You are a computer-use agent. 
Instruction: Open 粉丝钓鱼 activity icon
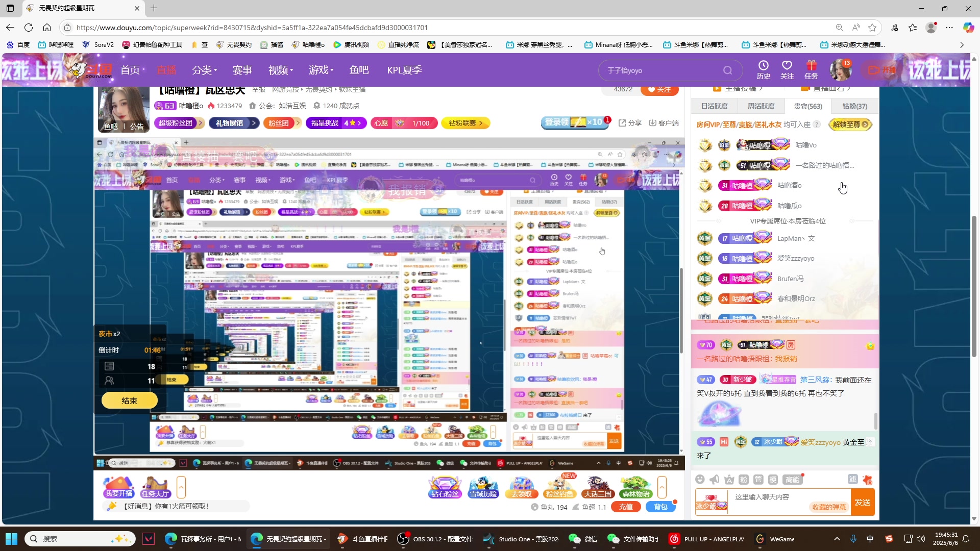(x=560, y=487)
